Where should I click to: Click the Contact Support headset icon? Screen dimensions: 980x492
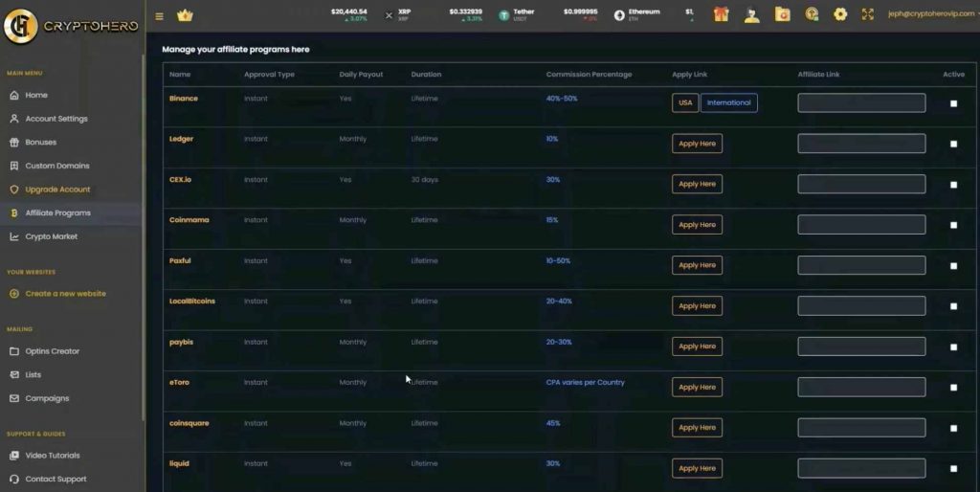pyautogui.click(x=14, y=480)
